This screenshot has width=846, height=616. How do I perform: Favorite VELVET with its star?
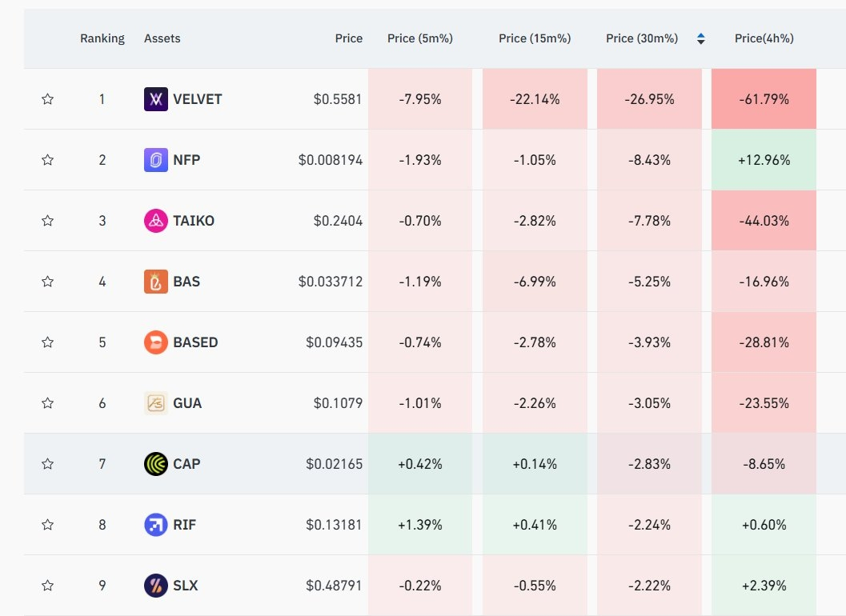point(47,99)
